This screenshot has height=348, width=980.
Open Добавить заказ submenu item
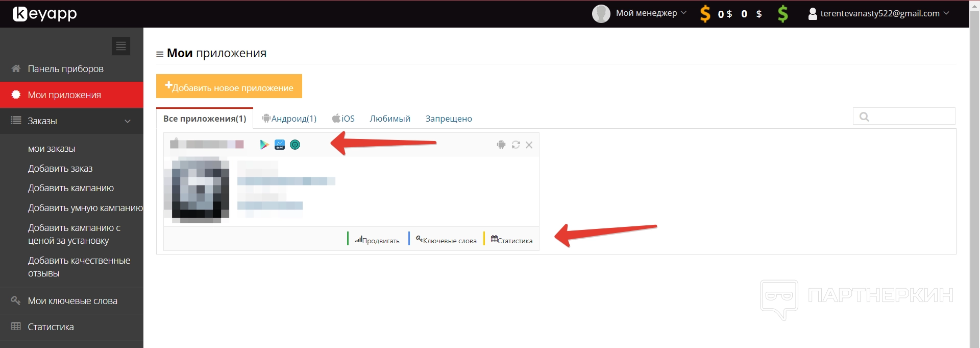pos(60,169)
